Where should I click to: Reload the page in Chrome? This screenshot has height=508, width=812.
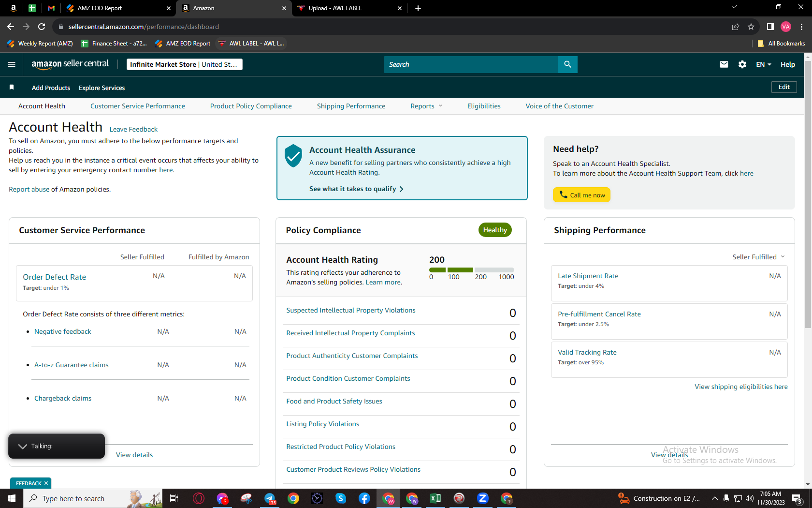pos(42,27)
